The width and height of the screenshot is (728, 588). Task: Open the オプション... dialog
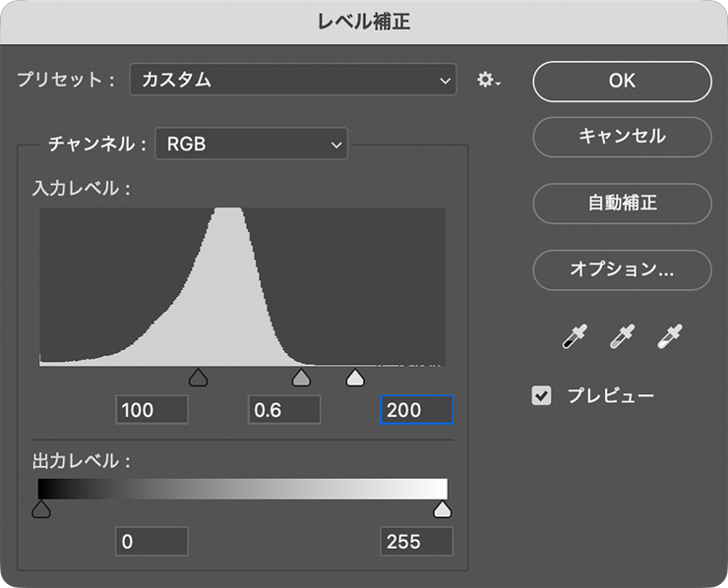622,270
